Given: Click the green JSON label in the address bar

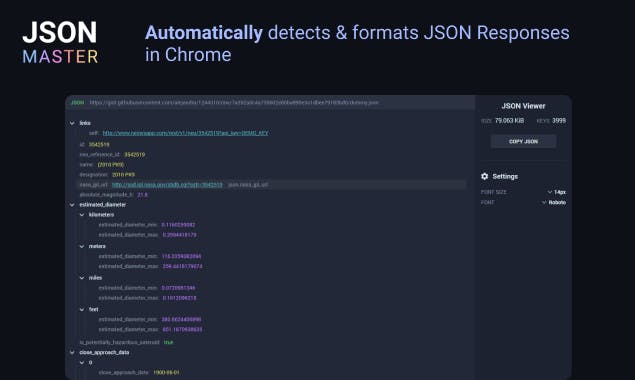Looking at the screenshot, I should pos(77,102).
